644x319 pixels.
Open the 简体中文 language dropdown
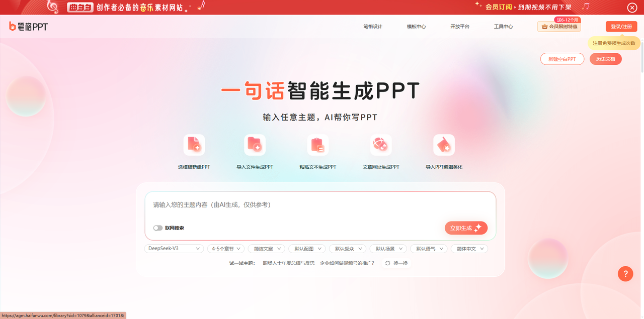coord(469,249)
